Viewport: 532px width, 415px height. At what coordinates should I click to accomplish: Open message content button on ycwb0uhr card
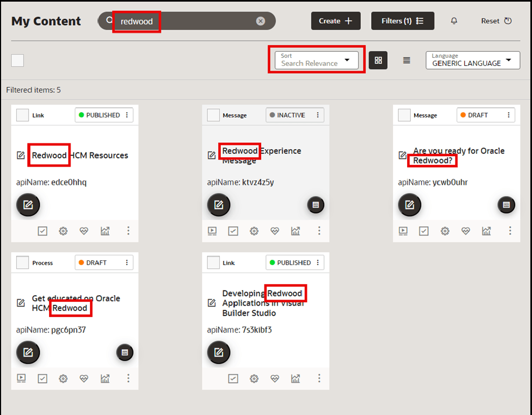(x=506, y=205)
